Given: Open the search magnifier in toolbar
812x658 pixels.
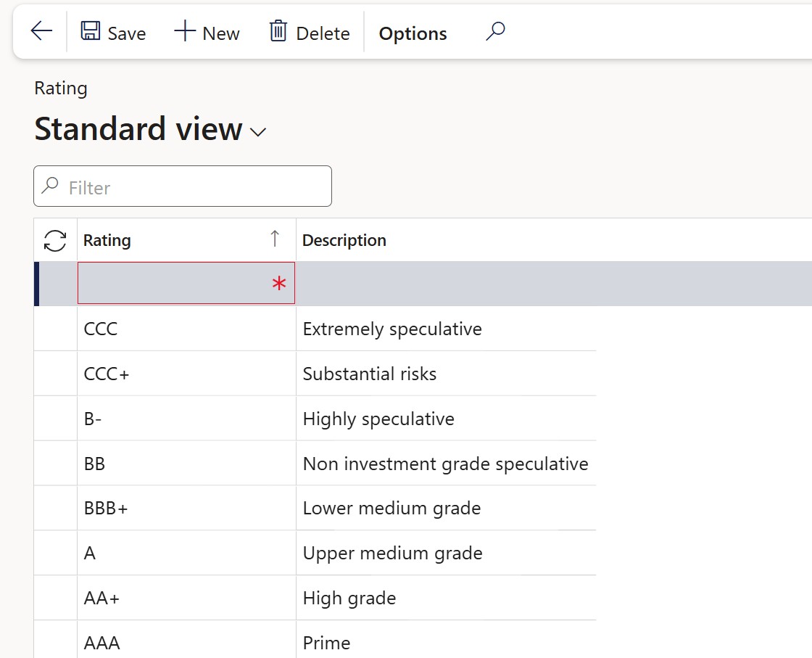Looking at the screenshot, I should point(495,32).
